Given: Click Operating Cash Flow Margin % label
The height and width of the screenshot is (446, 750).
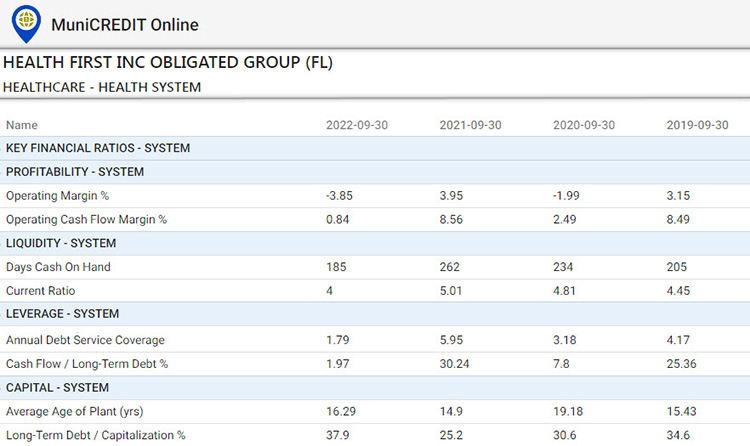Looking at the screenshot, I should (86, 220).
